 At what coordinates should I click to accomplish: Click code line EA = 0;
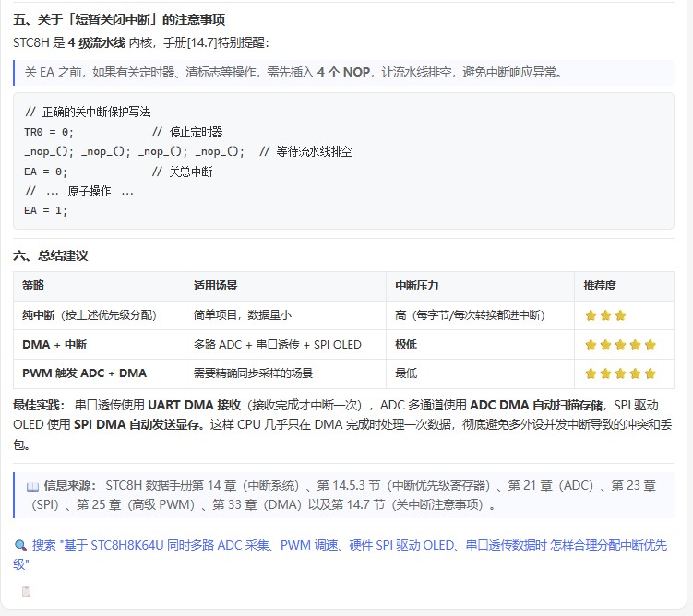pyautogui.click(x=45, y=172)
